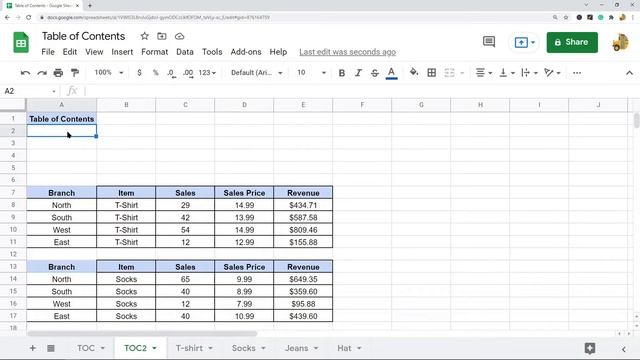Open the comment history icon
The image size is (640, 360).
pos(489,42)
